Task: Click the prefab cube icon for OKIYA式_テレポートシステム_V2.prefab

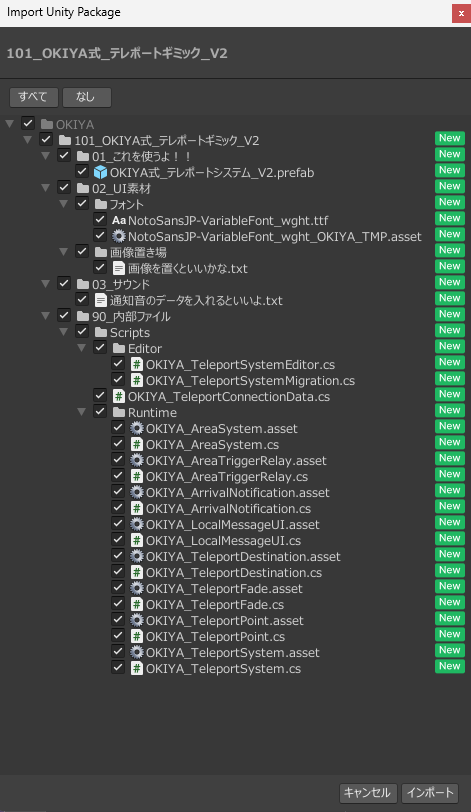Action: [x=100, y=172]
